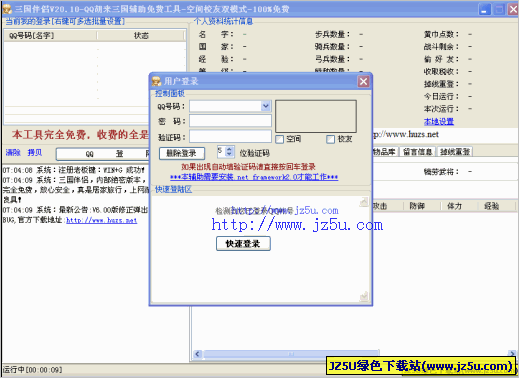This screenshot has height=378, width=519.
Task: Click the 快速登录 button
Action: point(243,244)
